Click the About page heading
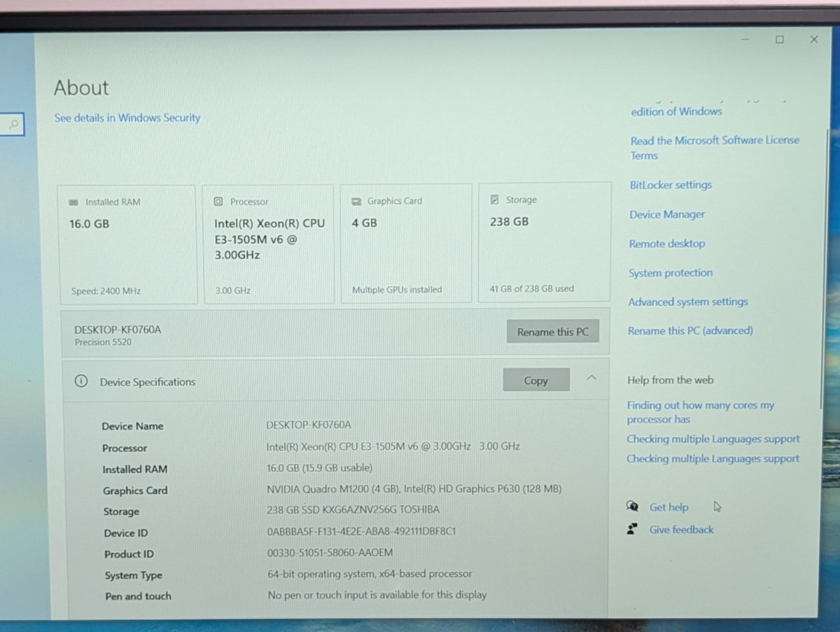Viewport: 840px width, 632px height. [81, 87]
